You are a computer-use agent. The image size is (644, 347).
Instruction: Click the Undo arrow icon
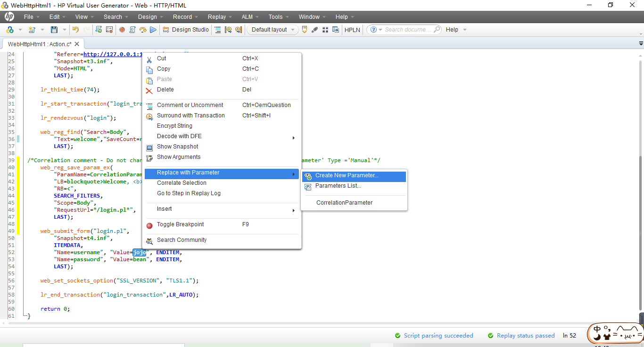click(x=75, y=30)
